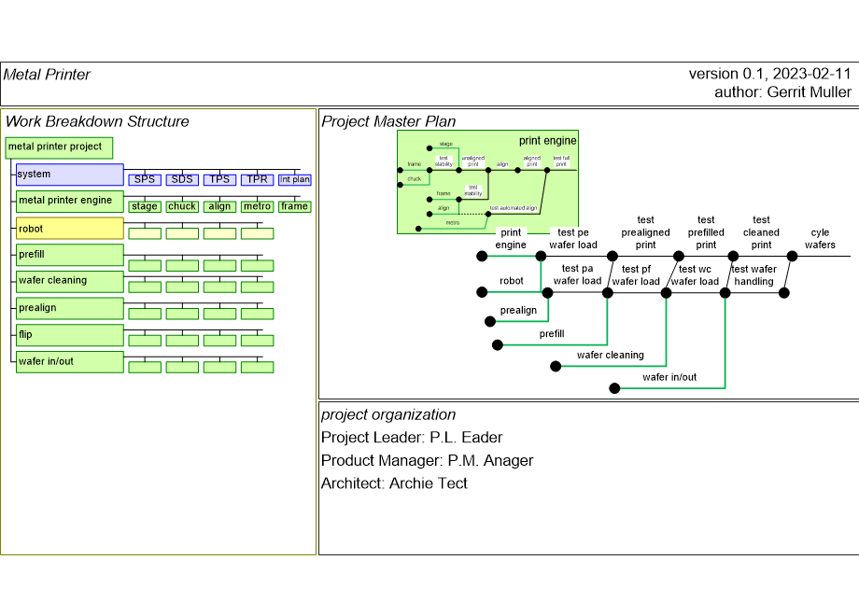Click the green 'metro' box in Work Breakdown
This screenshot has height=616, width=859.
257,206
